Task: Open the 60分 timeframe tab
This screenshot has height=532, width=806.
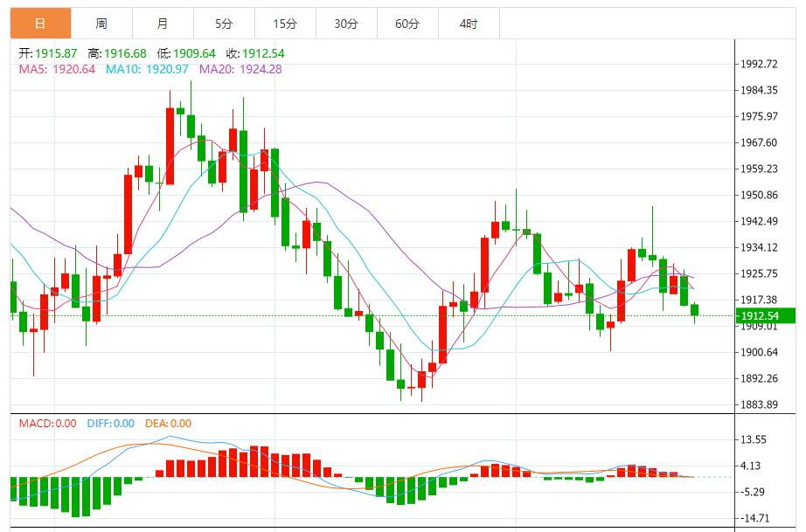Action: coord(407,23)
